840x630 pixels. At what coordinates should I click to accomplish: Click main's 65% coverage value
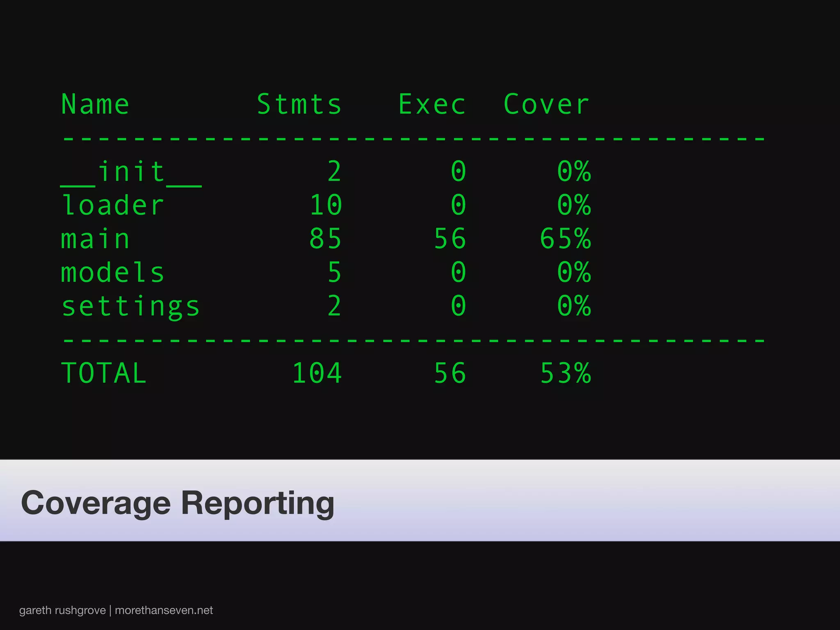(565, 239)
